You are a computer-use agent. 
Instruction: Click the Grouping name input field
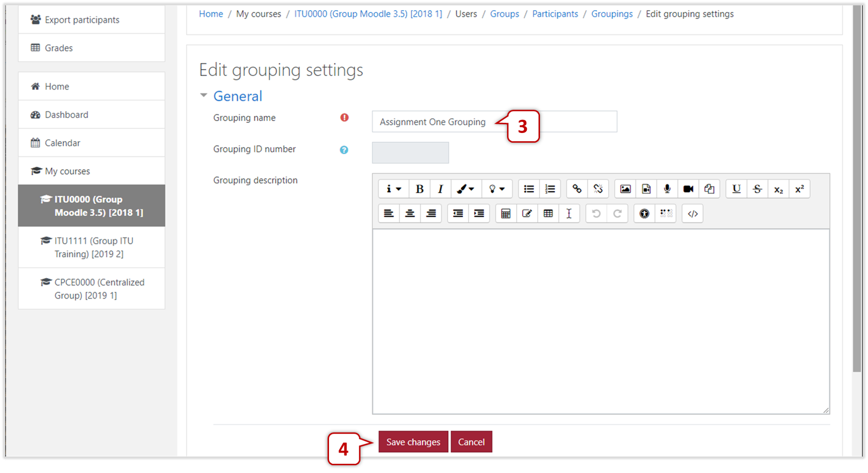coord(495,122)
